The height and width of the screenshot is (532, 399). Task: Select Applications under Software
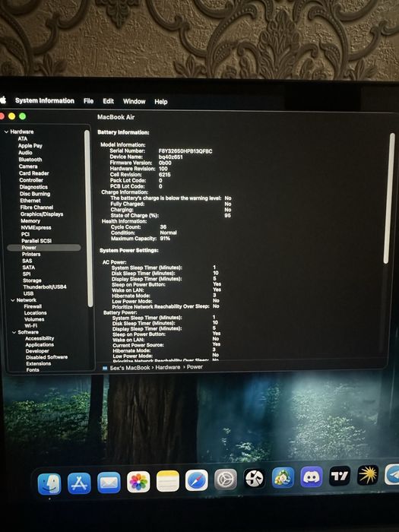[40, 345]
